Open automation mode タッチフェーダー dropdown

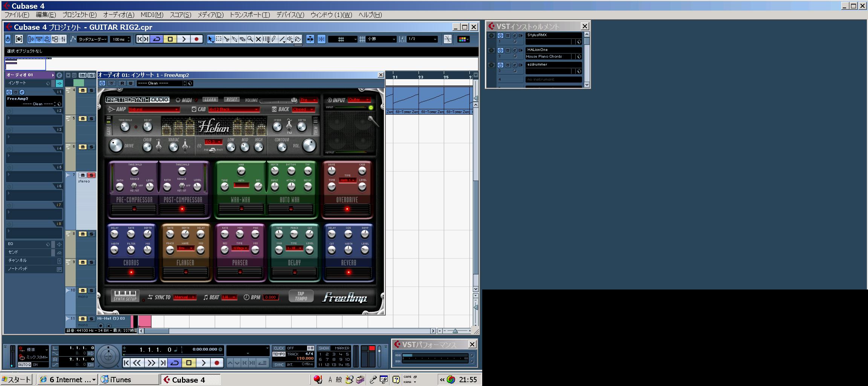(x=92, y=39)
